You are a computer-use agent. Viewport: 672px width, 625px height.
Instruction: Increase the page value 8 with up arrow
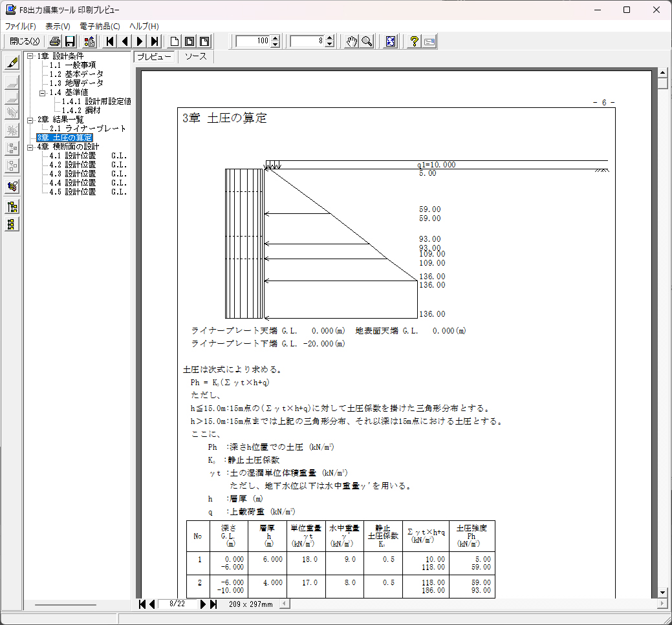tap(329, 38)
